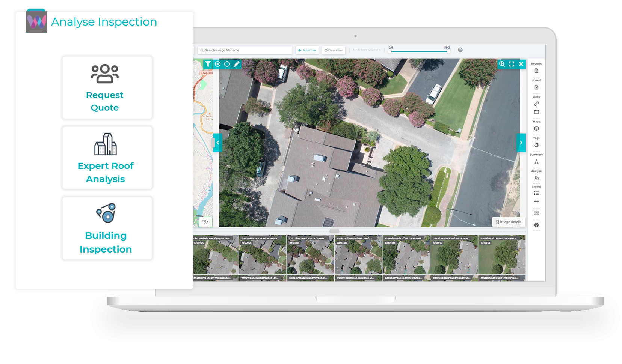Select the thumbnail timestamped 10:03:06

click(x=358, y=255)
